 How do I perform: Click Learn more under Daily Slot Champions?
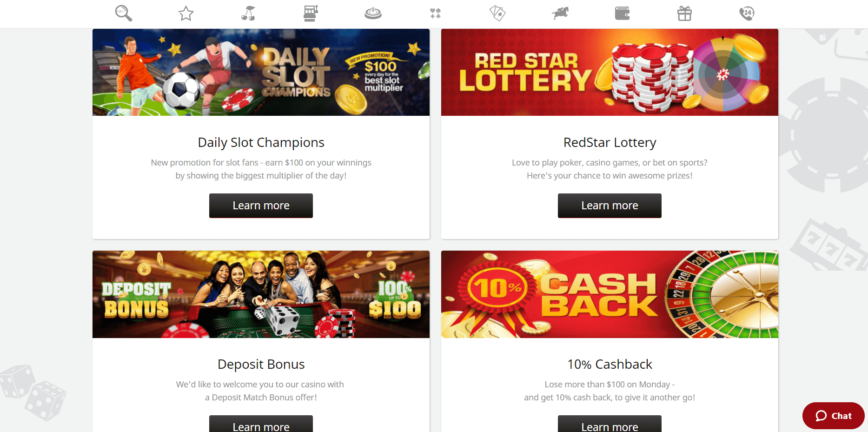pyautogui.click(x=261, y=206)
